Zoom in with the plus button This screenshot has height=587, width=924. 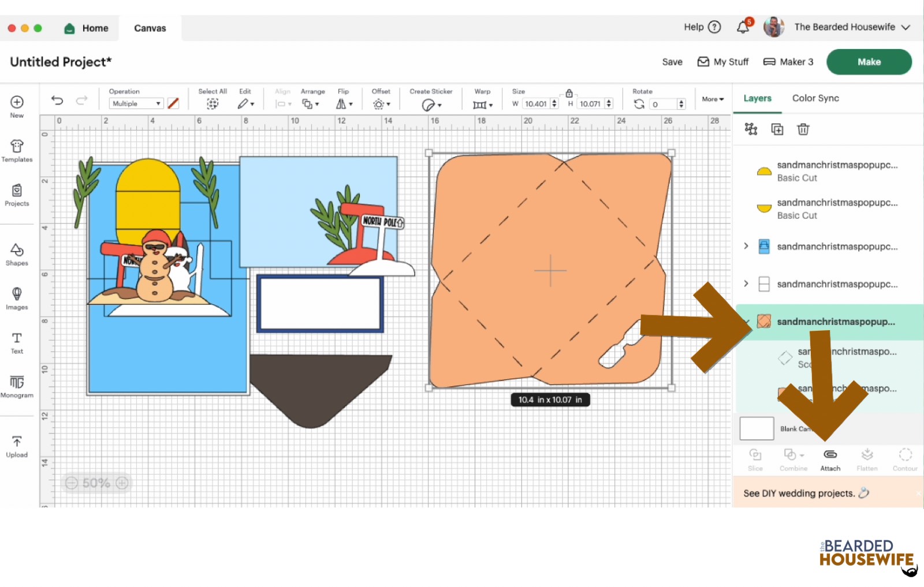[122, 483]
